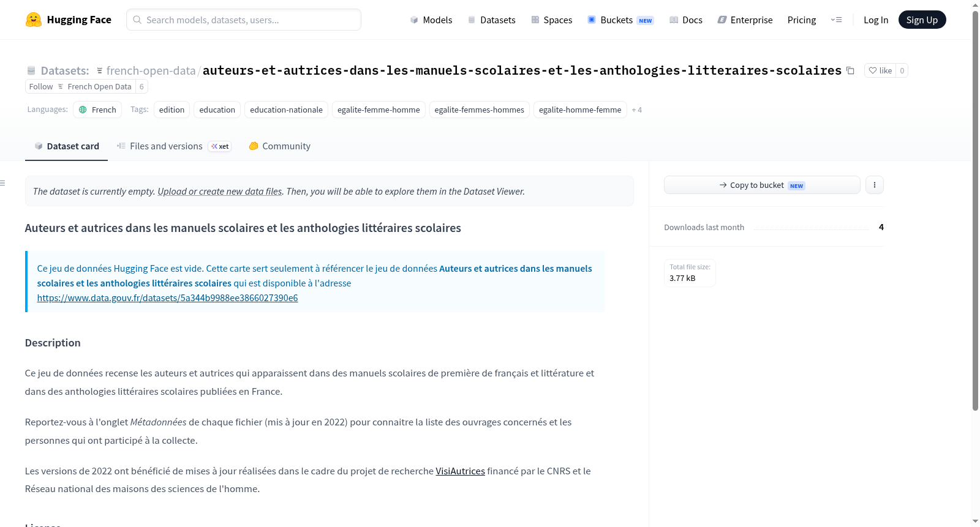
Task: Copy the dataset name with the copy icon
Action: point(850,70)
